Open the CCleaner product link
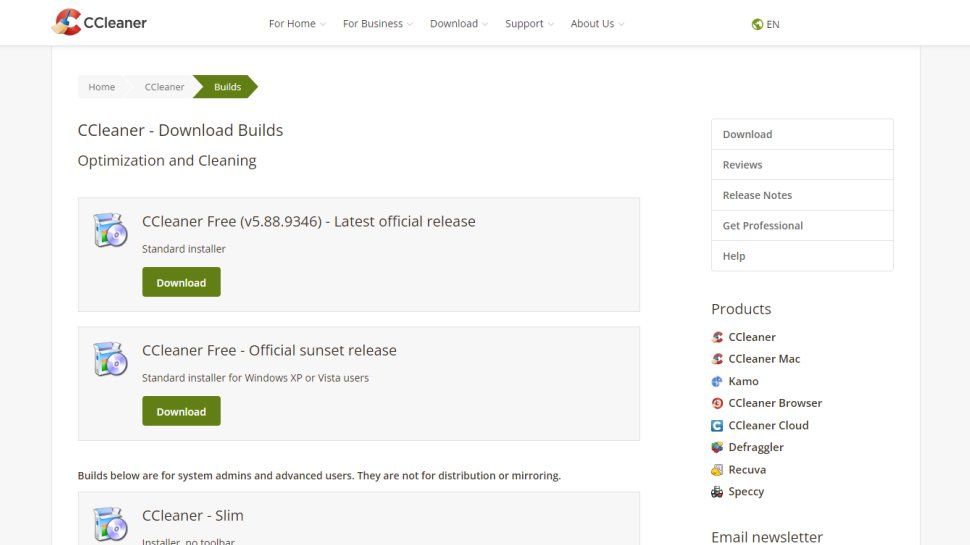 point(752,337)
